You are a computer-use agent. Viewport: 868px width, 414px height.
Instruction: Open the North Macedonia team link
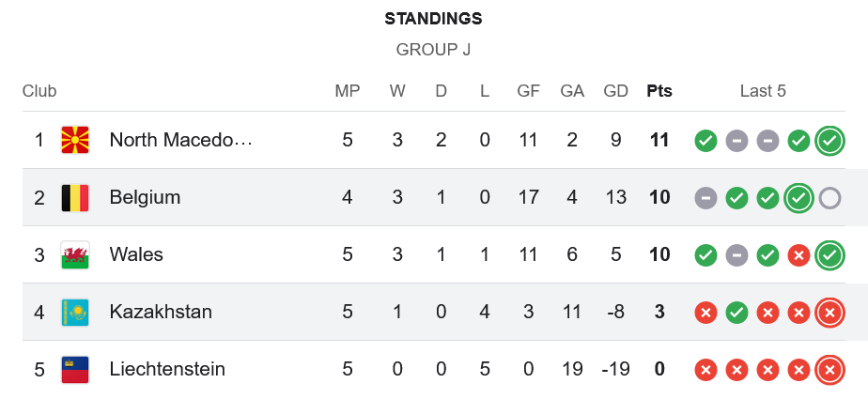180,140
